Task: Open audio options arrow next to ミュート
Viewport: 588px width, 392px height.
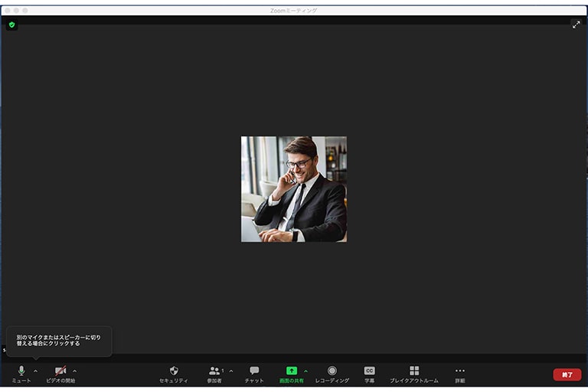Action: tap(36, 371)
